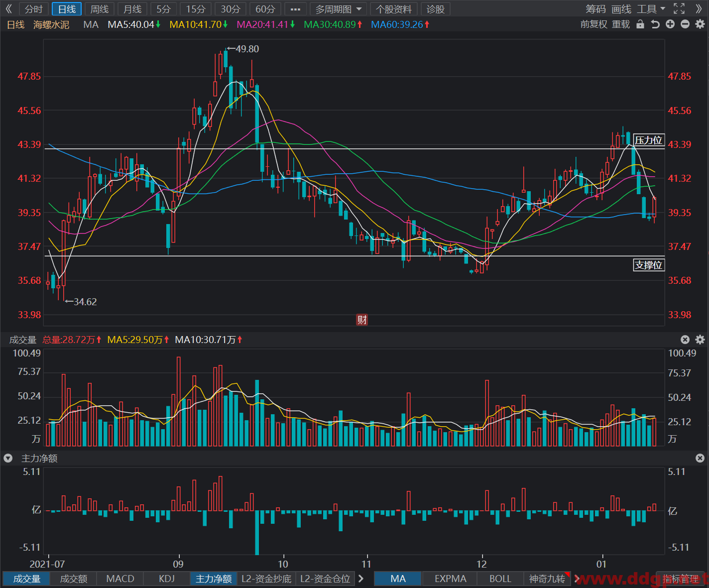Switch overlay to BOLL indicator

(500, 579)
